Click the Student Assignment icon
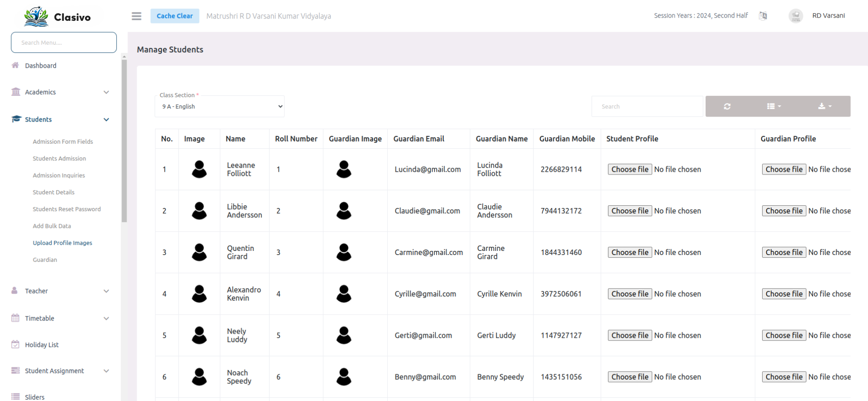The image size is (868, 401). click(15, 370)
